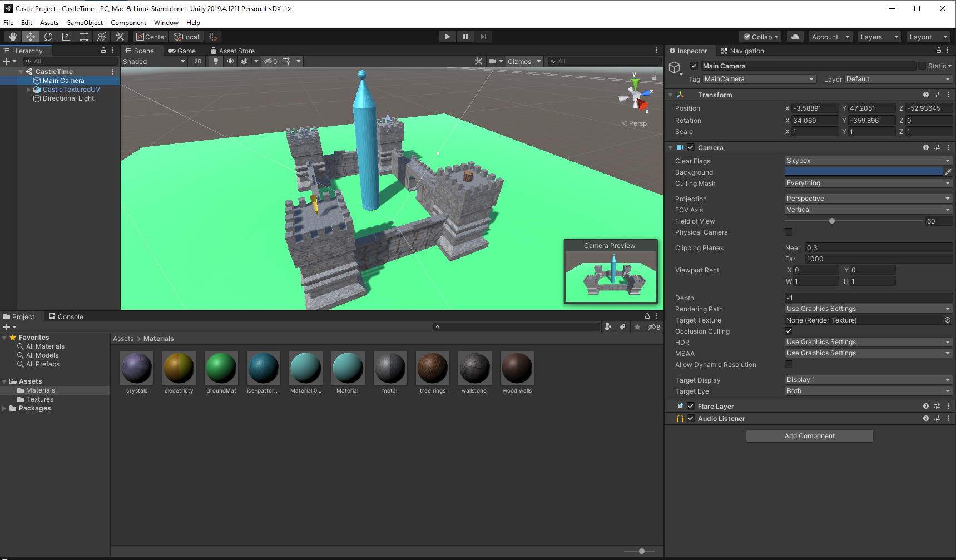Click the Step frame button
The height and width of the screenshot is (560, 956).
pos(483,37)
